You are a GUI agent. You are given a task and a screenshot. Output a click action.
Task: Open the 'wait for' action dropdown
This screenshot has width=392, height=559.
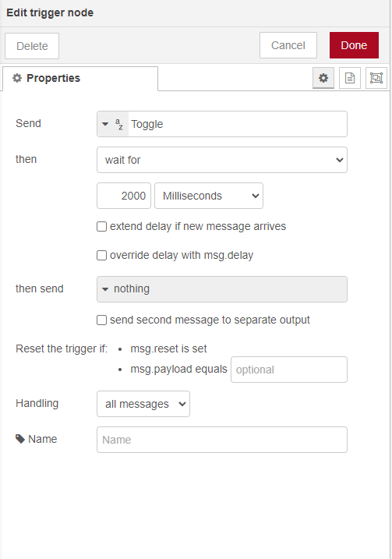point(222,160)
